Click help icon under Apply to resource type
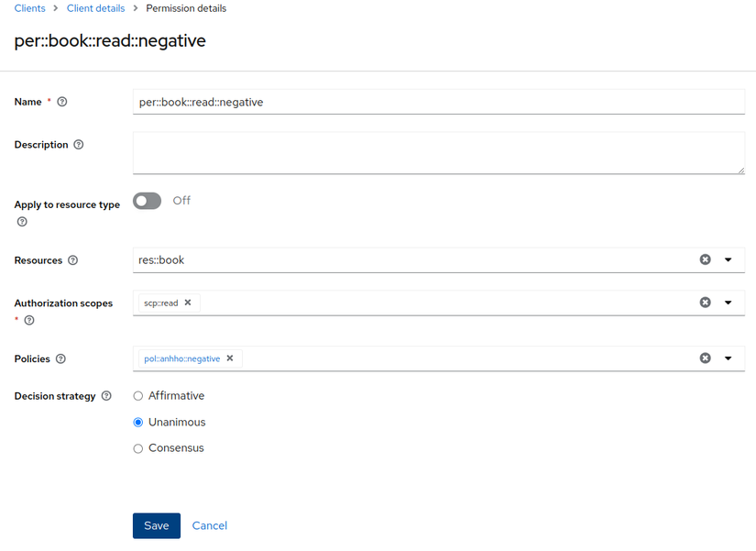The height and width of the screenshot is (551, 756). tap(22, 222)
